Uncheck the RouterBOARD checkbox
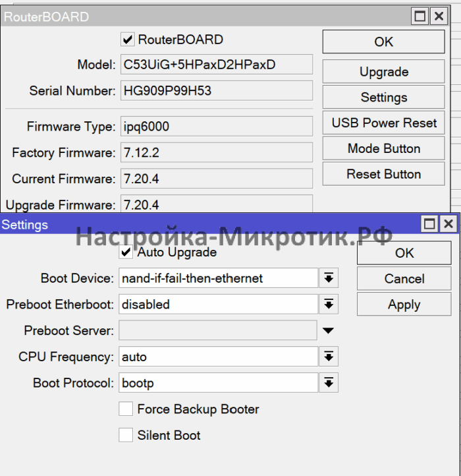The height and width of the screenshot is (476, 461). pyautogui.click(x=128, y=40)
